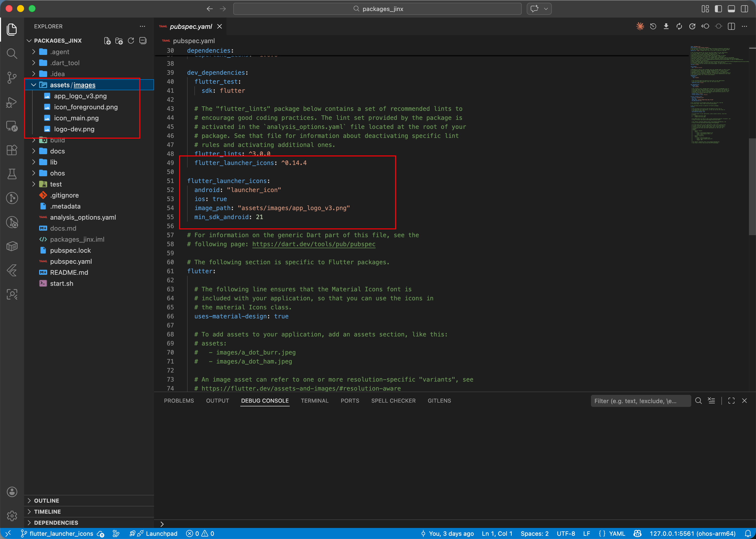Open the dart.dev pubspec link
The height and width of the screenshot is (539, 756).
click(314, 244)
